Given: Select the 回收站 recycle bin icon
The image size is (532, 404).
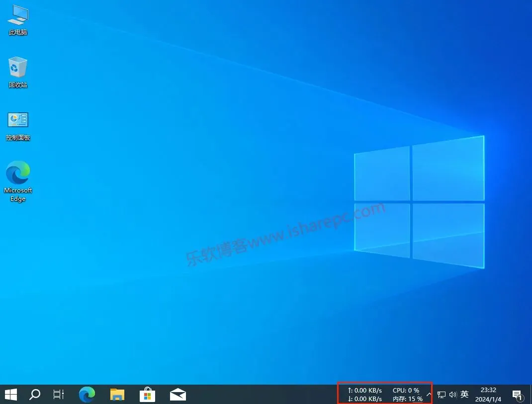Looking at the screenshot, I should (x=17, y=73).
